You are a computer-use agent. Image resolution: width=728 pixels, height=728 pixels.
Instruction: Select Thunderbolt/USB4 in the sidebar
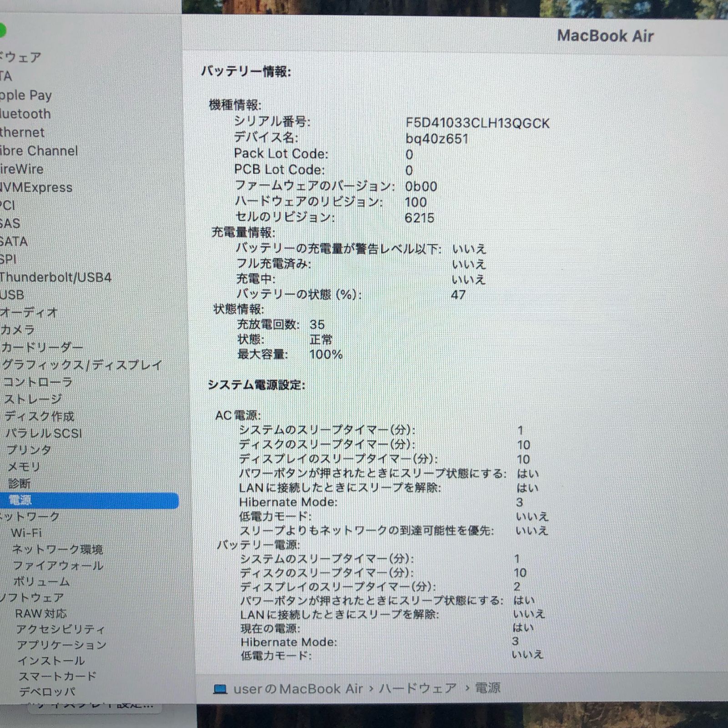point(56,277)
